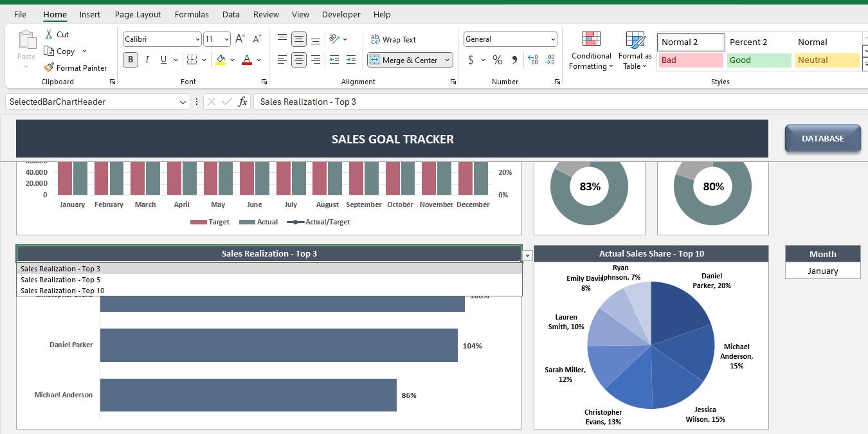The height and width of the screenshot is (434, 868).
Task: Increase decimal places
Action: pyautogui.click(x=533, y=60)
